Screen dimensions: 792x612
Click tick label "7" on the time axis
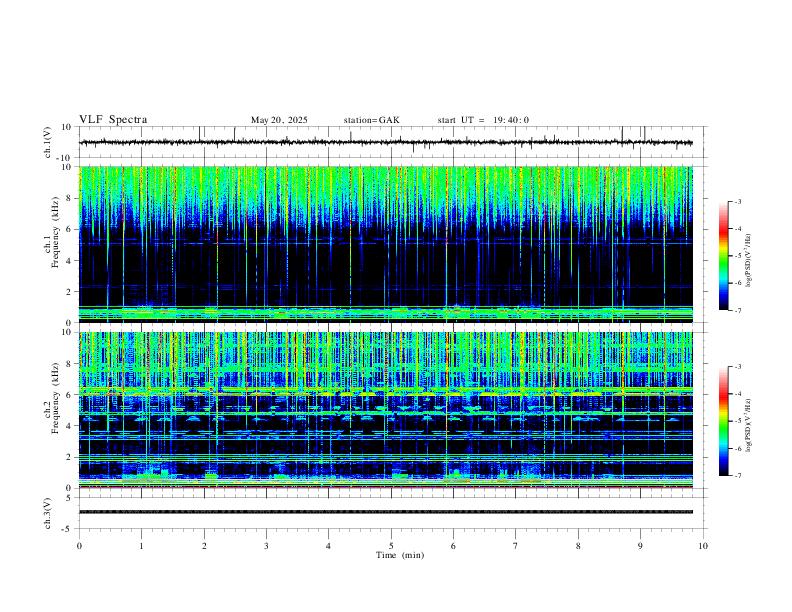click(516, 546)
